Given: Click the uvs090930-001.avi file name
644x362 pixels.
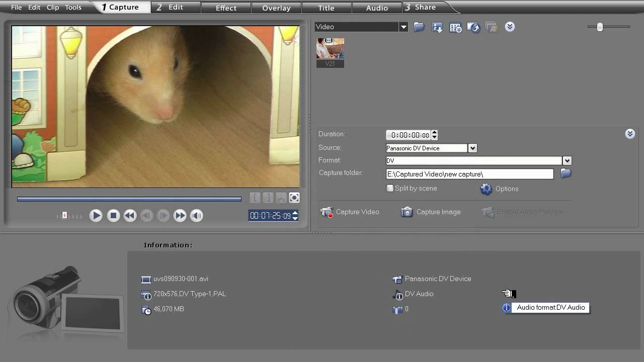Looking at the screenshot, I should click(181, 279).
